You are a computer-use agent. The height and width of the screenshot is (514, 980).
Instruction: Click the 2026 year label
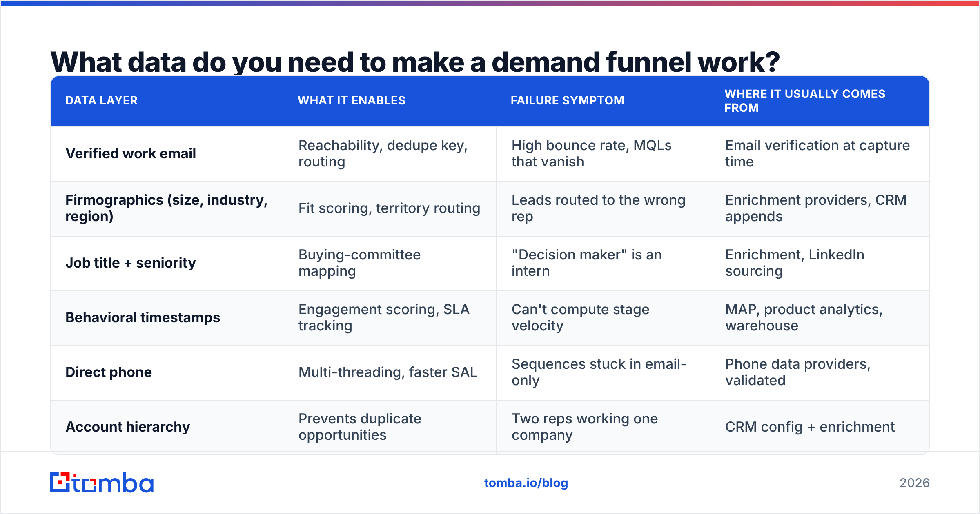[x=915, y=483]
